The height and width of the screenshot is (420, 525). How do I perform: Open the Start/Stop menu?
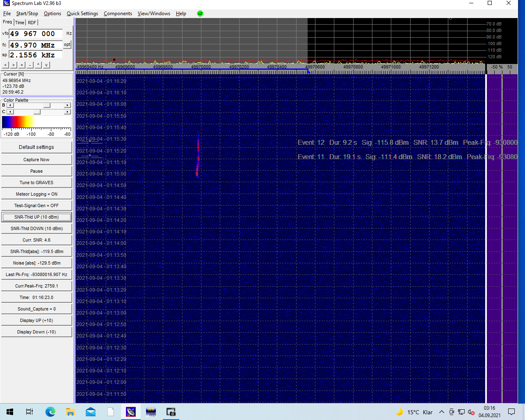[27, 14]
